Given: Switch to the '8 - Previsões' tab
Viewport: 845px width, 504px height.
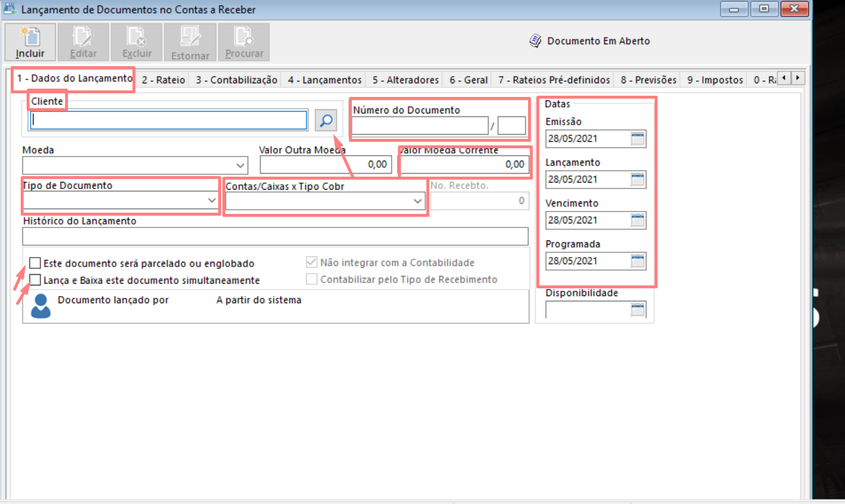Looking at the screenshot, I should [649, 80].
